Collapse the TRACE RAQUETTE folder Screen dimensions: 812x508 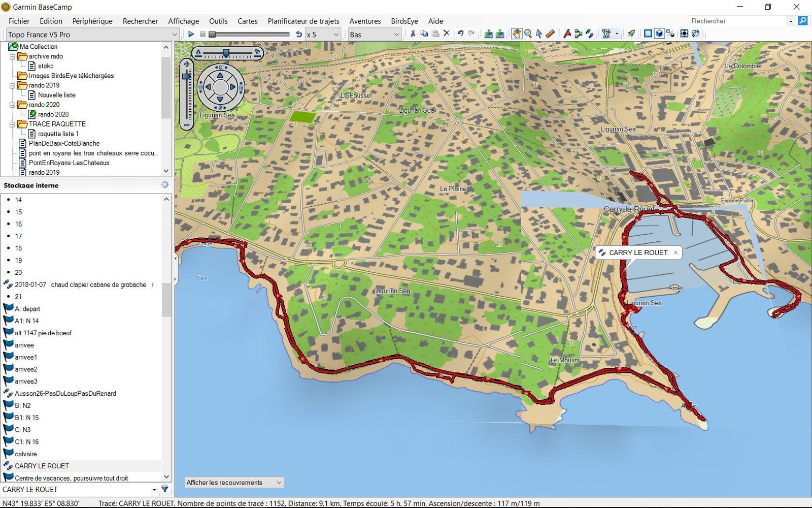12,124
